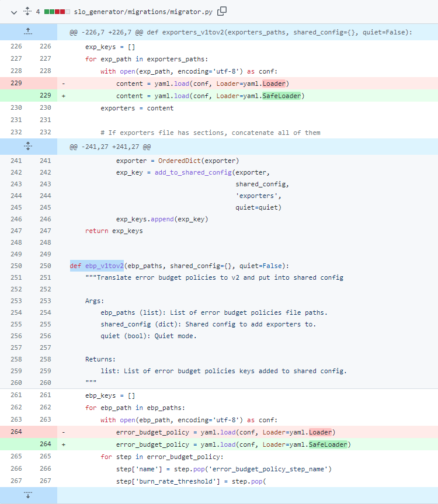Copy the migrator.py file path

(x=222, y=11)
